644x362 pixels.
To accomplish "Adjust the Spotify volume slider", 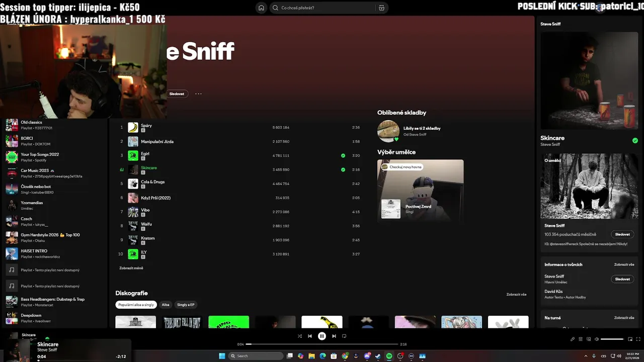I will [x=612, y=339].
